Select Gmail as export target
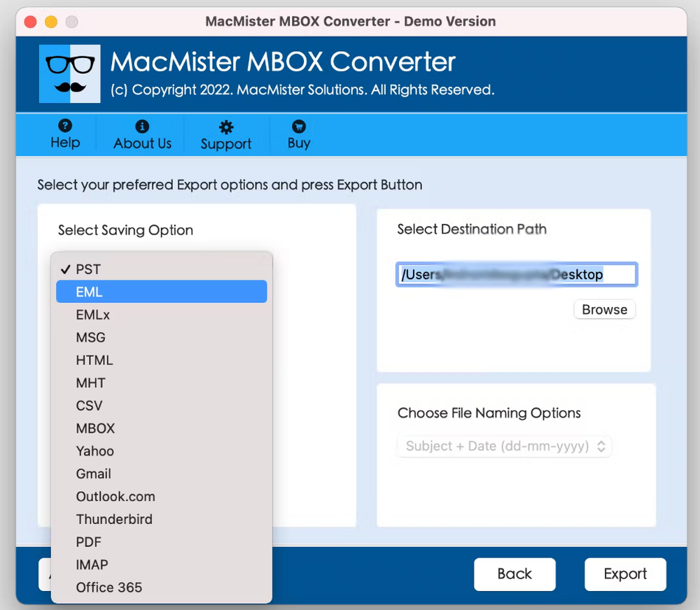This screenshot has width=700, height=610. (162, 474)
